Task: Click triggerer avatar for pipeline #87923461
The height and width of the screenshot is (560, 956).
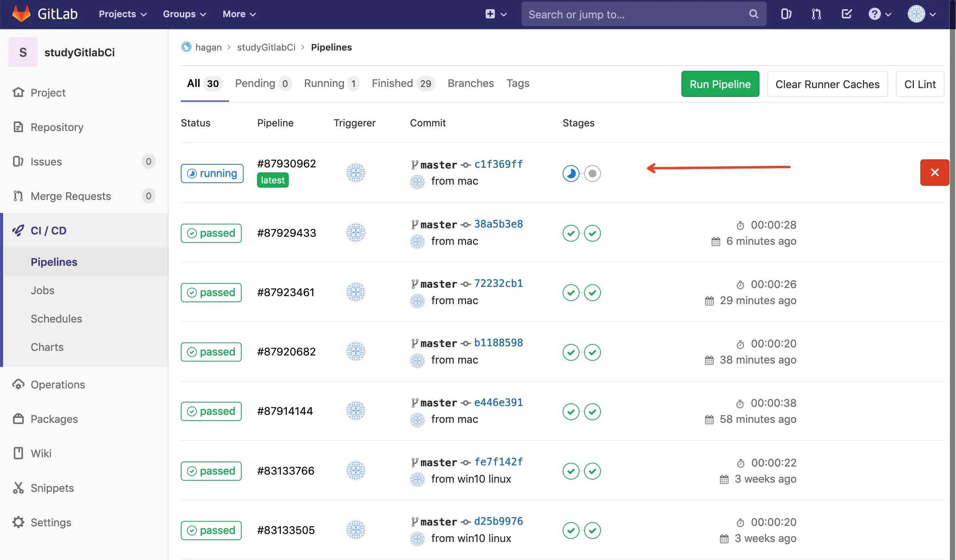Action: [356, 292]
